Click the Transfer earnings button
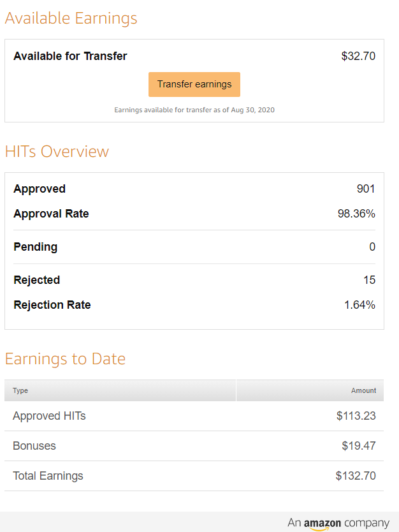This screenshot has height=532, width=399. pos(194,84)
